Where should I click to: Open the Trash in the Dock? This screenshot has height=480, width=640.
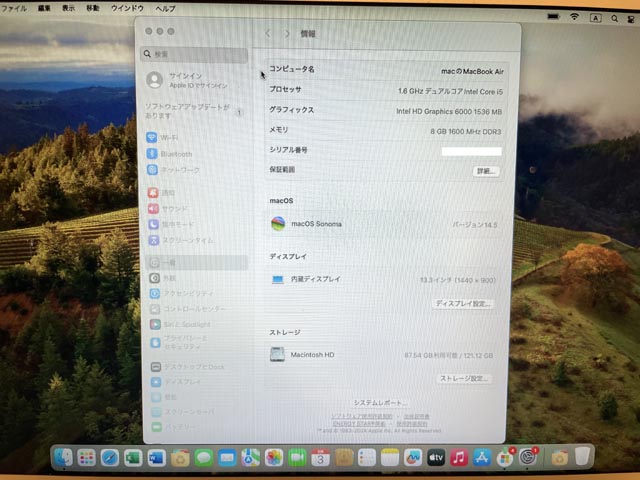point(584,457)
